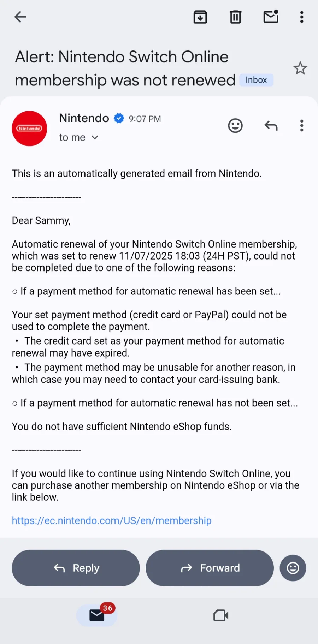Tap the Nintendo sender name
The image size is (318, 644).
[x=84, y=118]
